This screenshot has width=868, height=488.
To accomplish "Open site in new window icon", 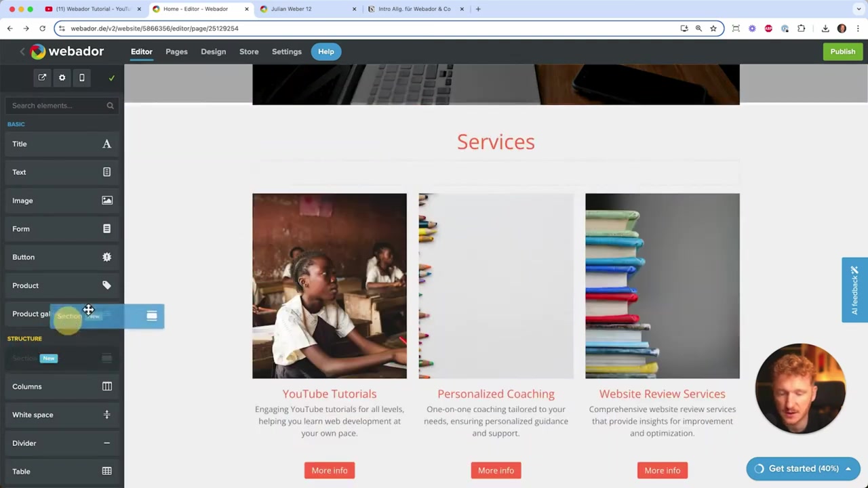I will pyautogui.click(x=42, y=78).
